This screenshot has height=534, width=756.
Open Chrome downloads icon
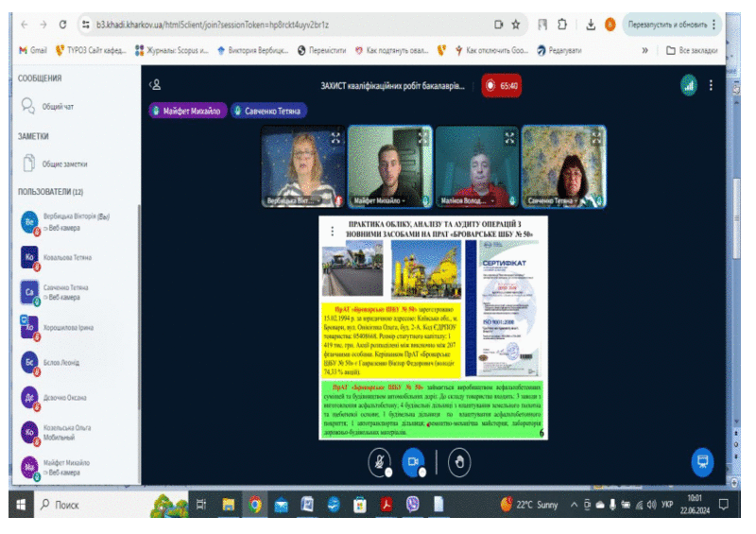click(x=590, y=25)
